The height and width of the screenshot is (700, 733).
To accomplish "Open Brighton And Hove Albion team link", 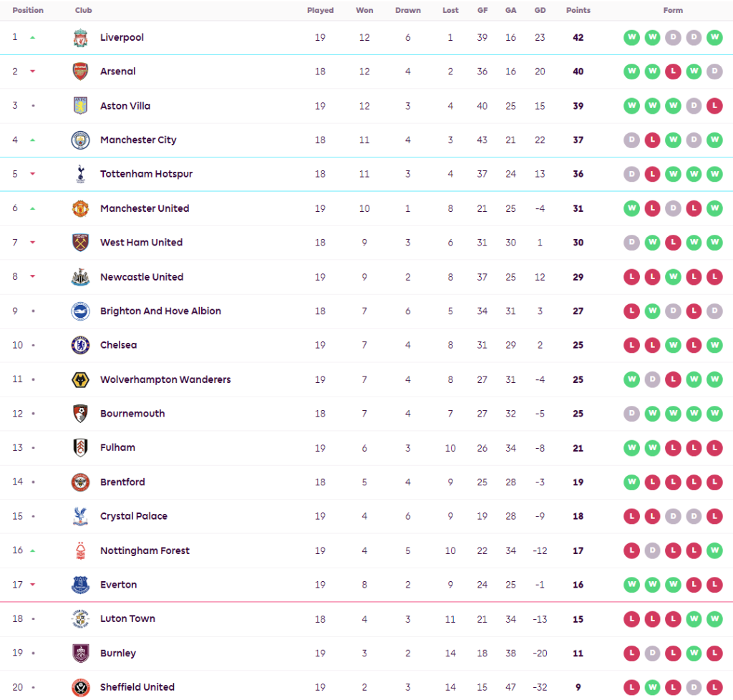I will (160, 311).
